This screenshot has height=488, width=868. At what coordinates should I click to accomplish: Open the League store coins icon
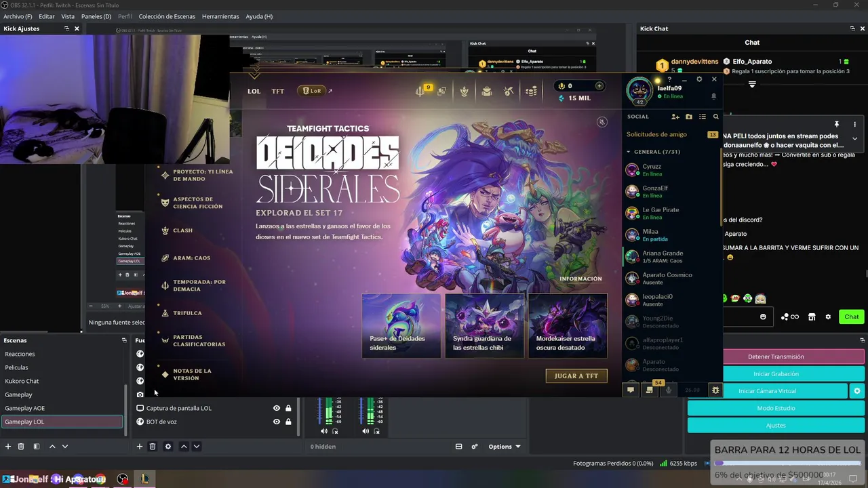point(532,91)
